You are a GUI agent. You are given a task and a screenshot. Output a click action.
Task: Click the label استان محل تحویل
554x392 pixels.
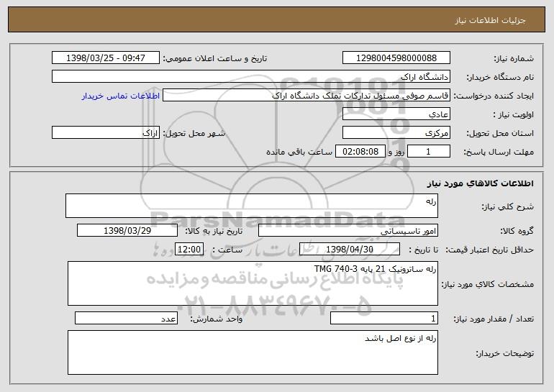[500, 133]
